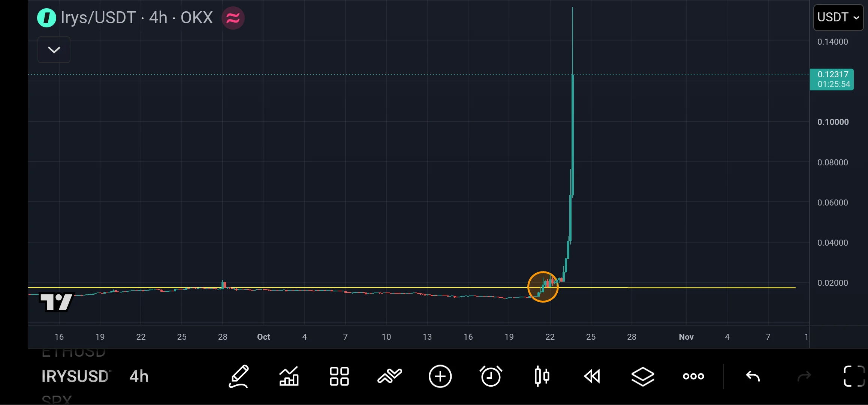
Task: Click the 0.14000 price scale label
Action: coord(833,42)
